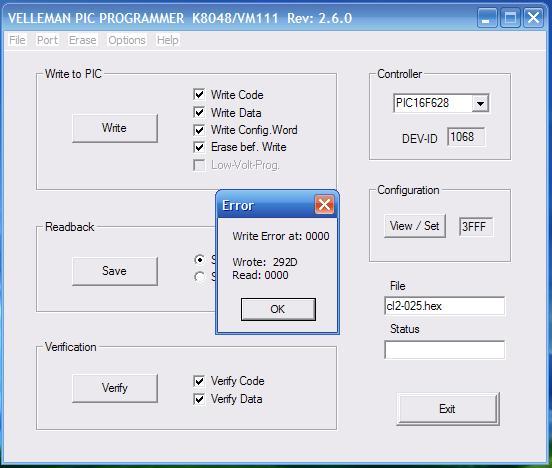Uncheck Verify Code checkbox
Image resolution: width=552 pixels, height=468 pixels.
pos(199,381)
